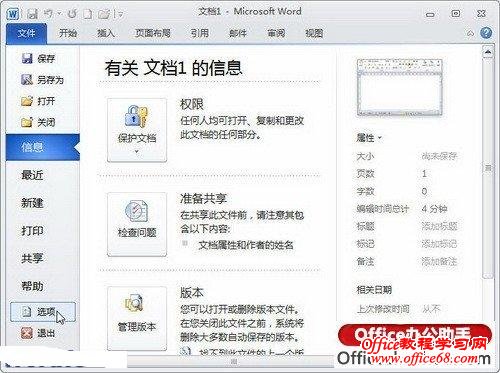The width and height of the screenshot is (500, 373).
Task: Select 共享 in the backstage menu
Action: pos(32,258)
